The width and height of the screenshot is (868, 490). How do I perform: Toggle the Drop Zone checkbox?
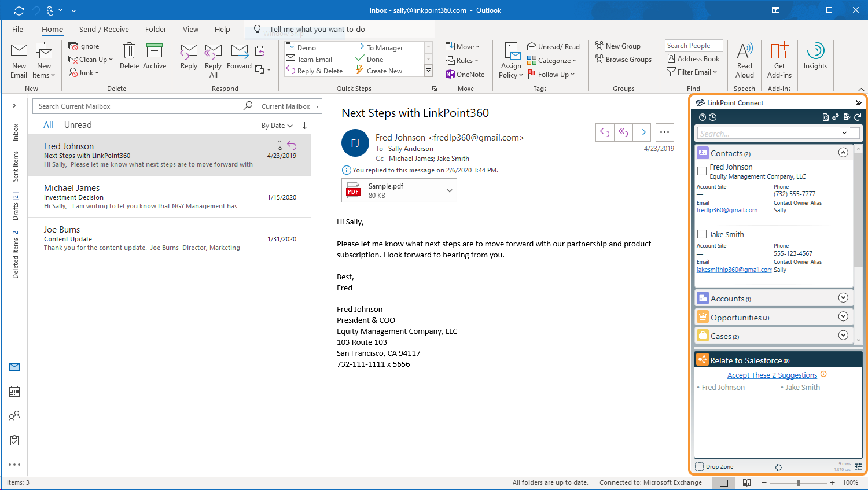pos(700,467)
